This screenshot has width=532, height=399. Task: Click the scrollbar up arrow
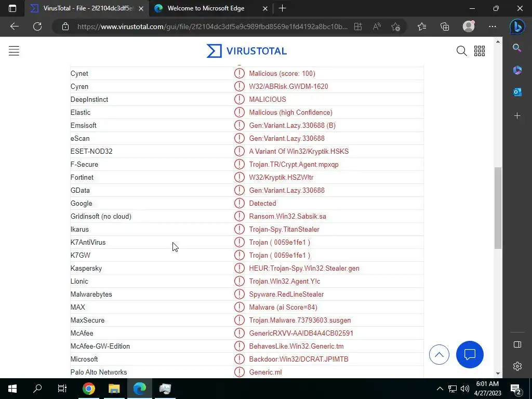point(498,42)
